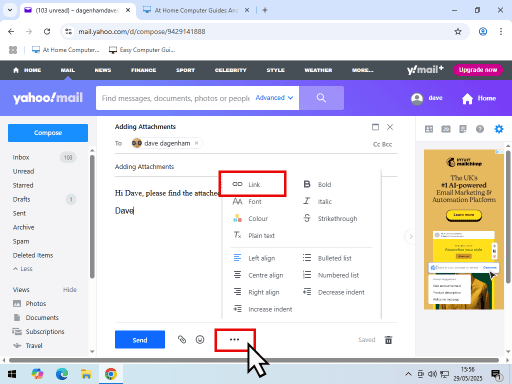Switch to At Home Computer Guides tab
Viewport: 512px width, 384px height.
click(x=195, y=10)
